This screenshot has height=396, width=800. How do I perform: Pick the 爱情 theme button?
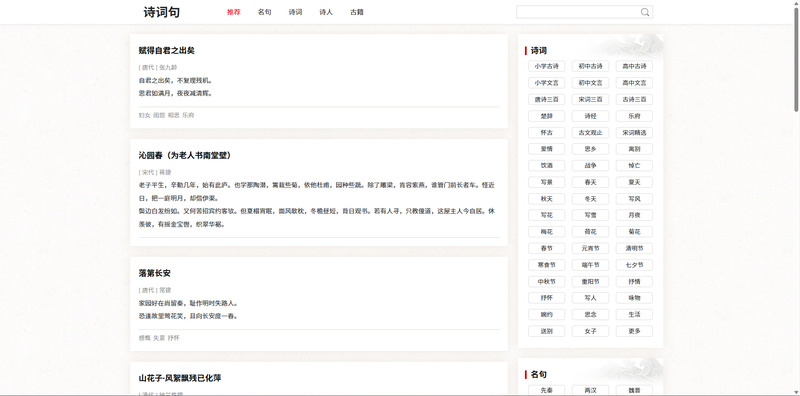coord(546,149)
